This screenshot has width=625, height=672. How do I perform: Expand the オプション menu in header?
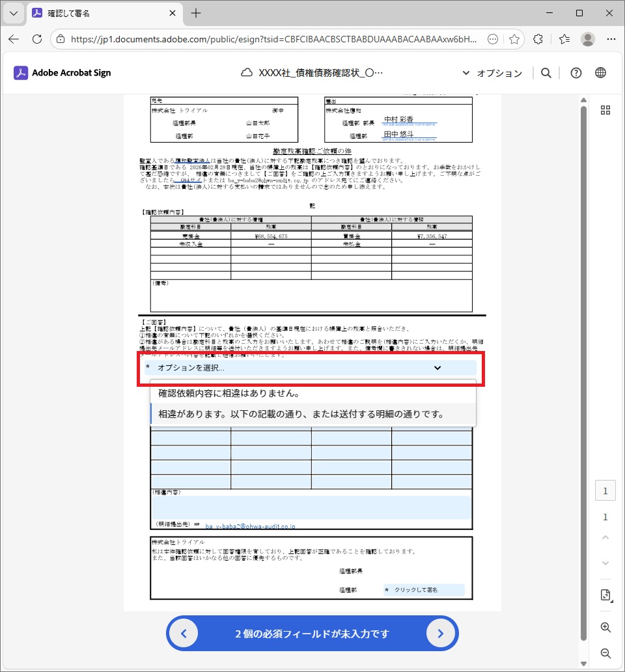(492, 73)
